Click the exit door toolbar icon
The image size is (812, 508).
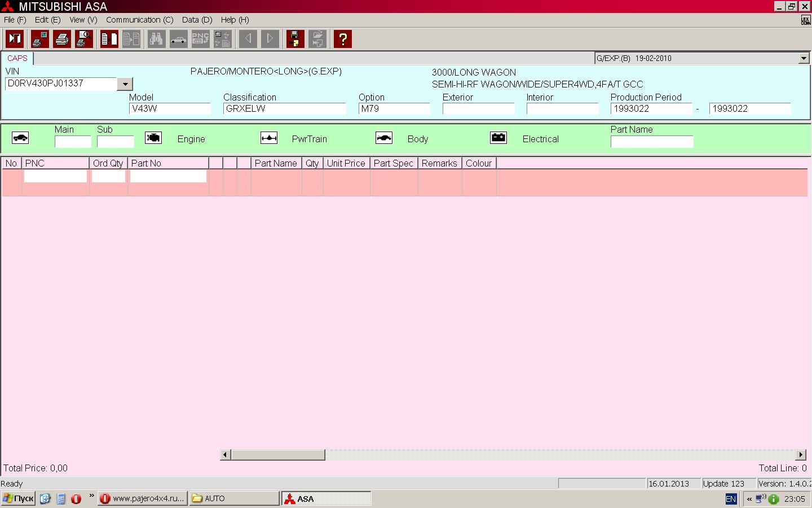coord(15,39)
